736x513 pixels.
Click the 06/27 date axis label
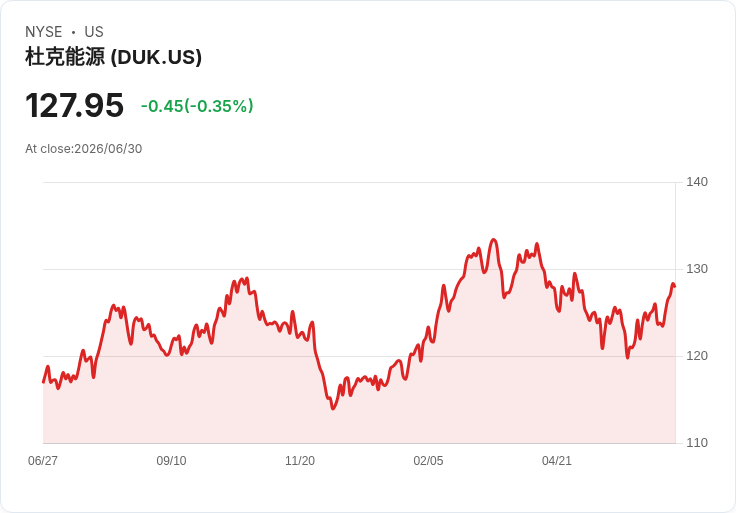(43, 460)
